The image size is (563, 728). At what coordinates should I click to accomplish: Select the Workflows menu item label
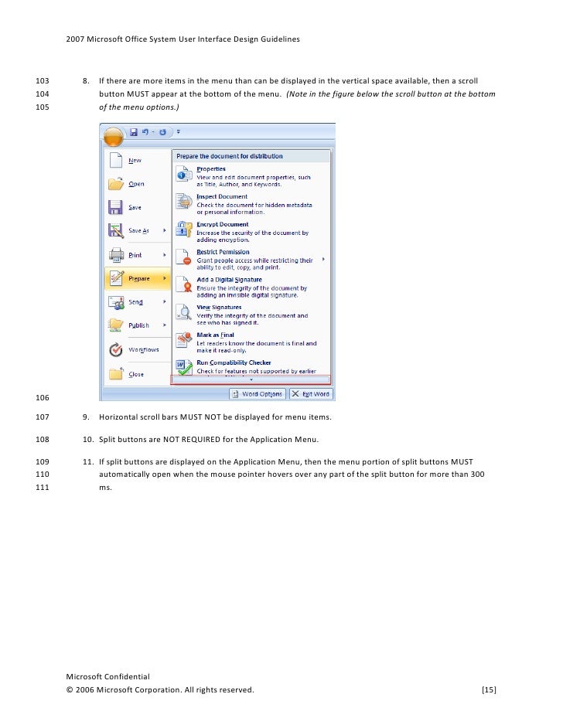144,349
